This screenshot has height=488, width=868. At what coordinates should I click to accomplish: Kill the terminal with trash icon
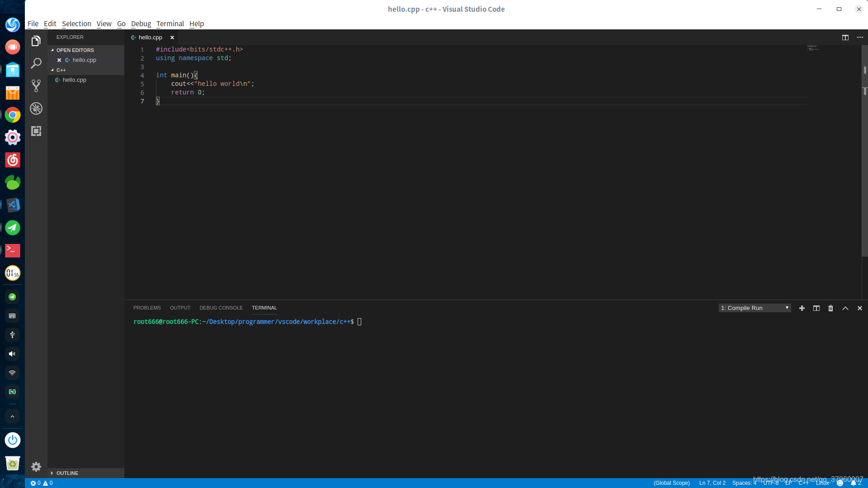point(830,308)
